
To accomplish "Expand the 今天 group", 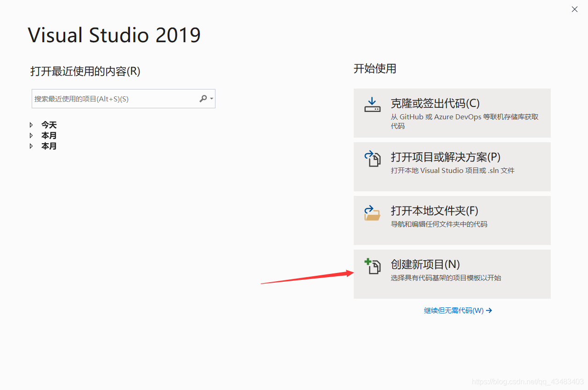I will (x=31, y=125).
